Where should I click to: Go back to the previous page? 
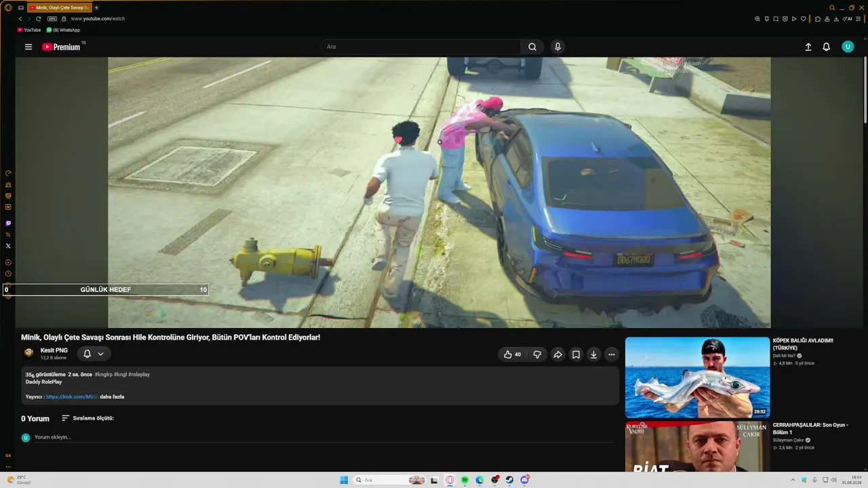[x=20, y=19]
